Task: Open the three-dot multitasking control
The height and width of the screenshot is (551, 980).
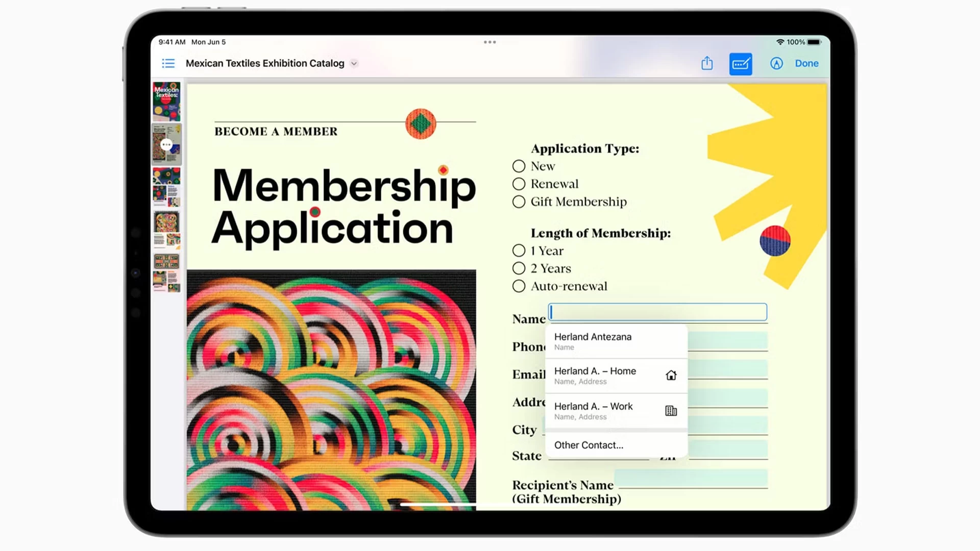Action: pyautogui.click(x=490, y=42)
